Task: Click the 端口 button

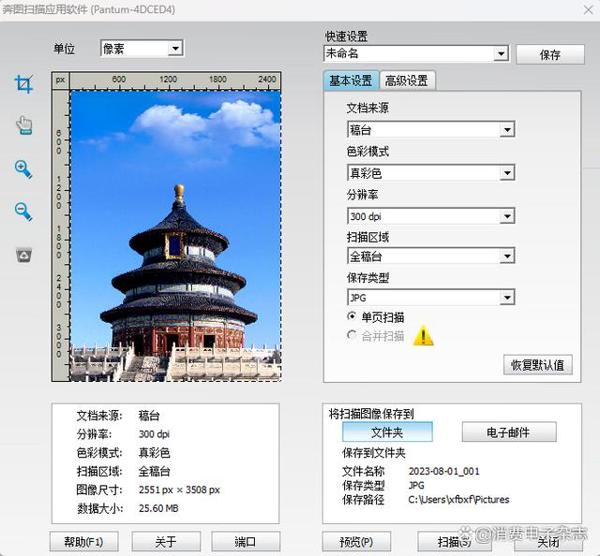Action: coord(246,541)
